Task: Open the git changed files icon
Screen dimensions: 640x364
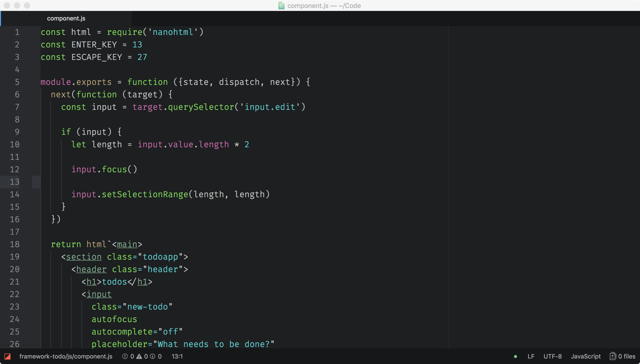Action: click(x=612, y=356)
